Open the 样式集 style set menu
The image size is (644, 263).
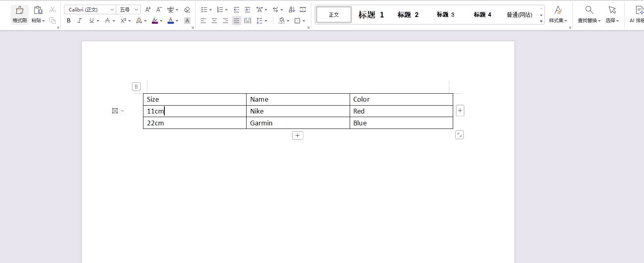point(558,15)
